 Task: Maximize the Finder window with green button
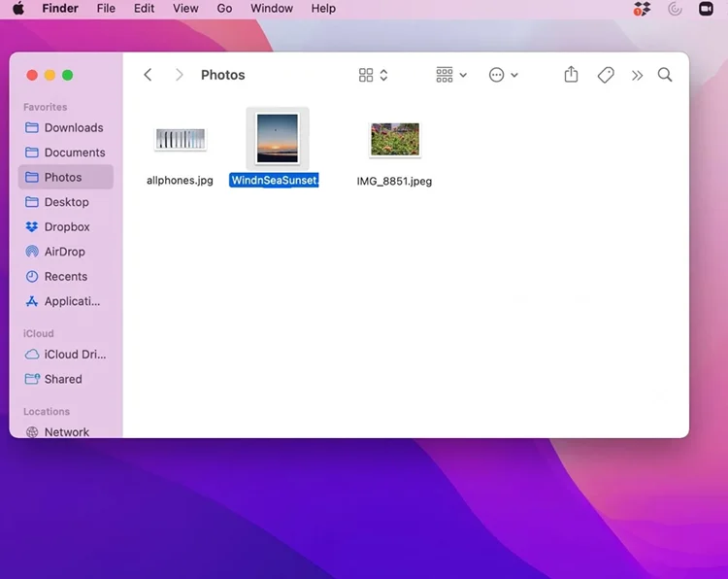tap(68, 75)
